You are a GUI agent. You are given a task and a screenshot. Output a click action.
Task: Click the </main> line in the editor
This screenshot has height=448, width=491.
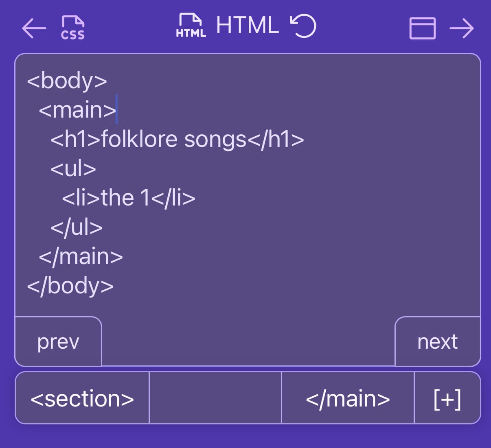81,256
